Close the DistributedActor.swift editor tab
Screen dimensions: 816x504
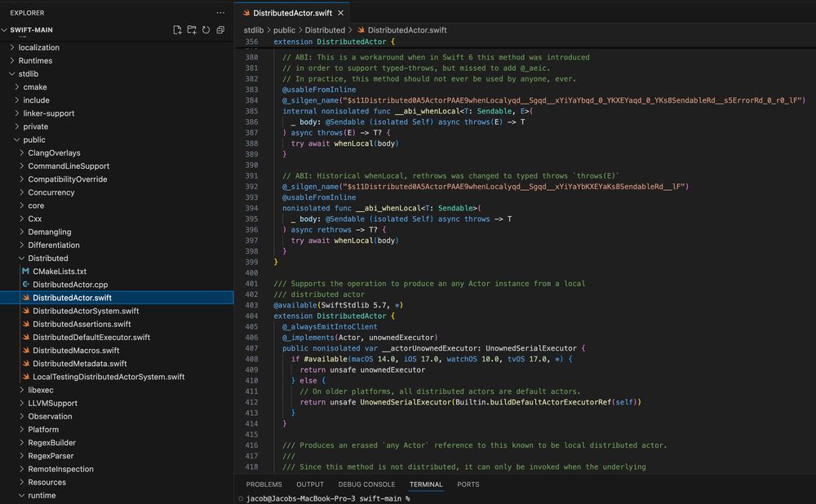[340, 12]
